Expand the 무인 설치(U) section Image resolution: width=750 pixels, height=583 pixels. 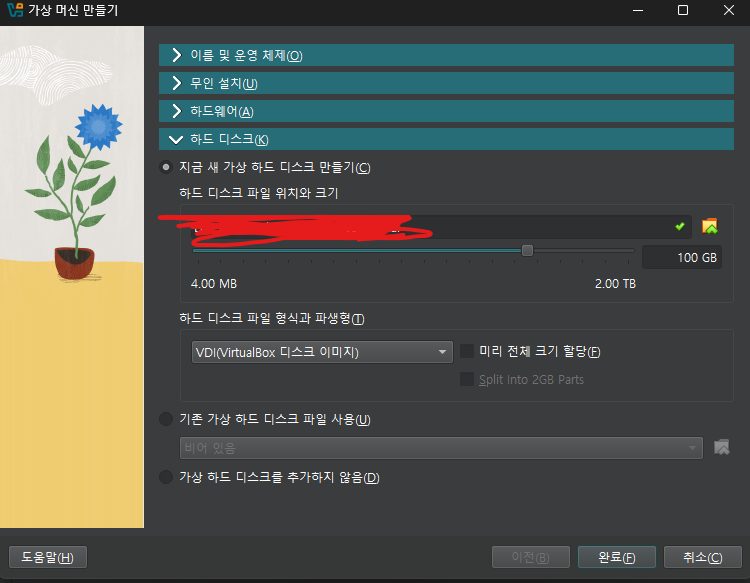coord(446,83)
